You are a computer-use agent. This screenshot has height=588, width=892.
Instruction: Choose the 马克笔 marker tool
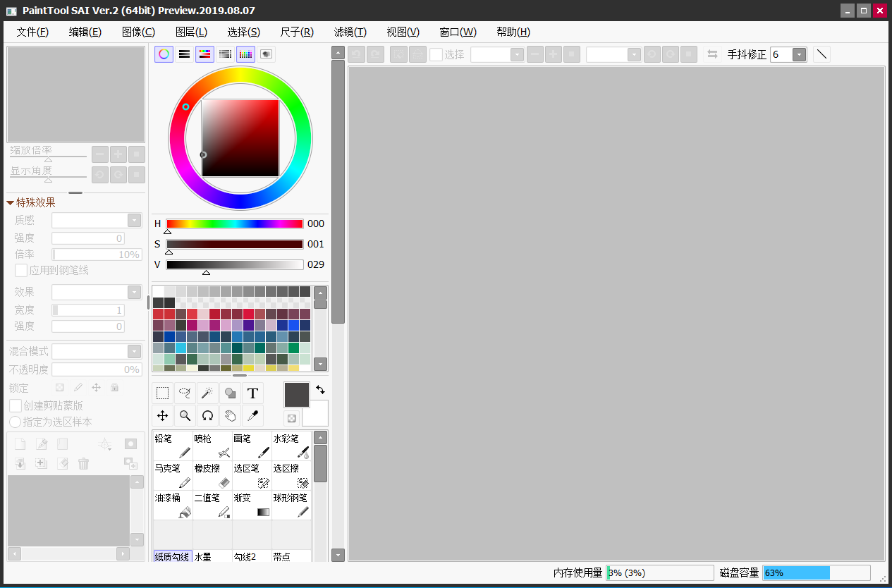[173, 476]
